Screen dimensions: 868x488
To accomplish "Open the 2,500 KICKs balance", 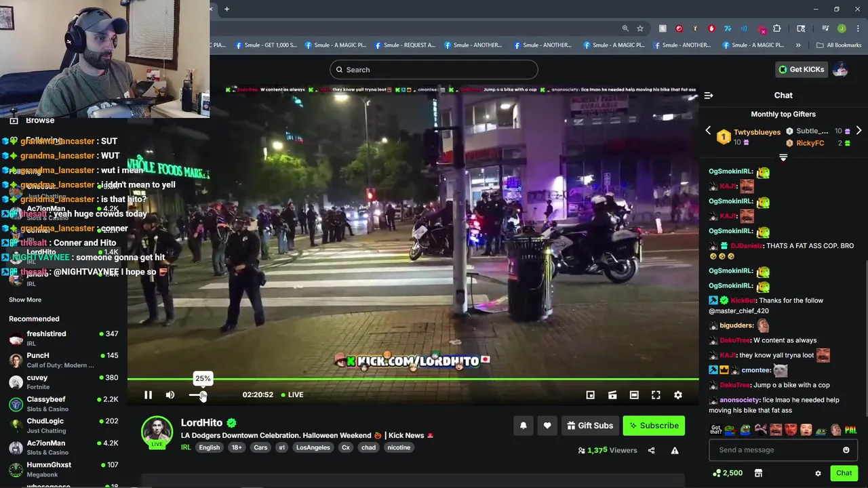I will [x=728, y=473].
